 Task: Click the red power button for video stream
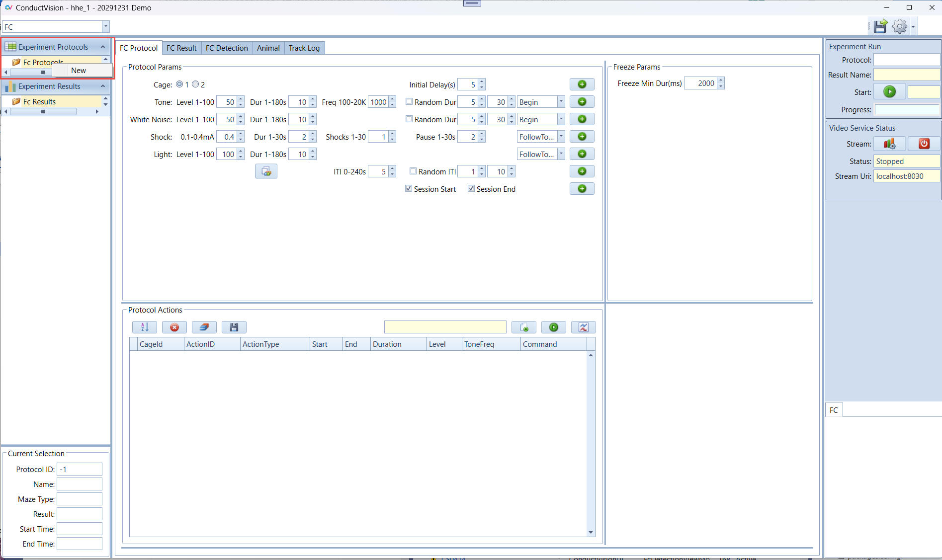[x=924, y=144]
